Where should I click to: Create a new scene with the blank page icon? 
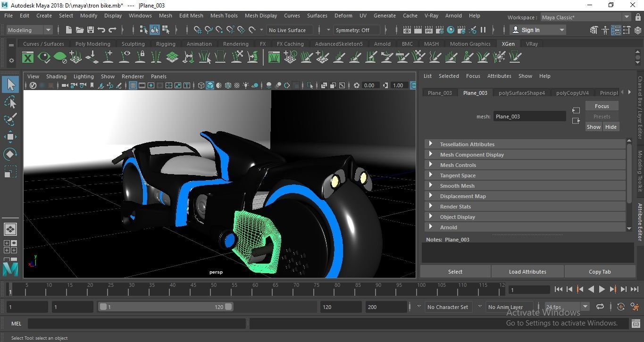pos(69,30)
